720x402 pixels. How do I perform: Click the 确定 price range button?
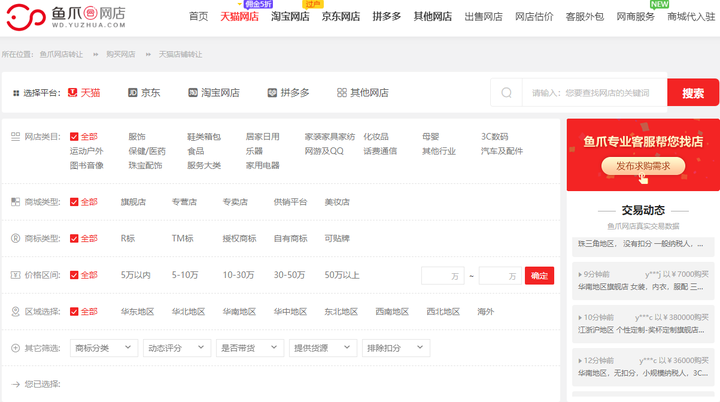(x=540, y=276)
